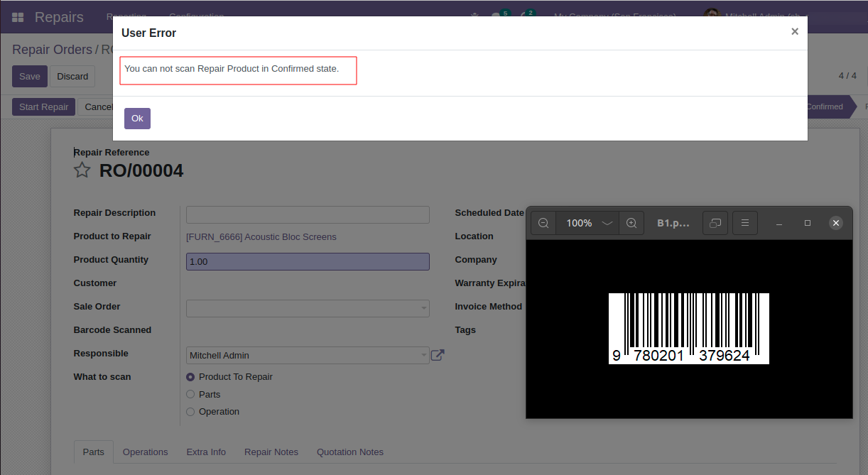Click the Invoice Method label
The image size is (868, 475).
pos(489,307)
